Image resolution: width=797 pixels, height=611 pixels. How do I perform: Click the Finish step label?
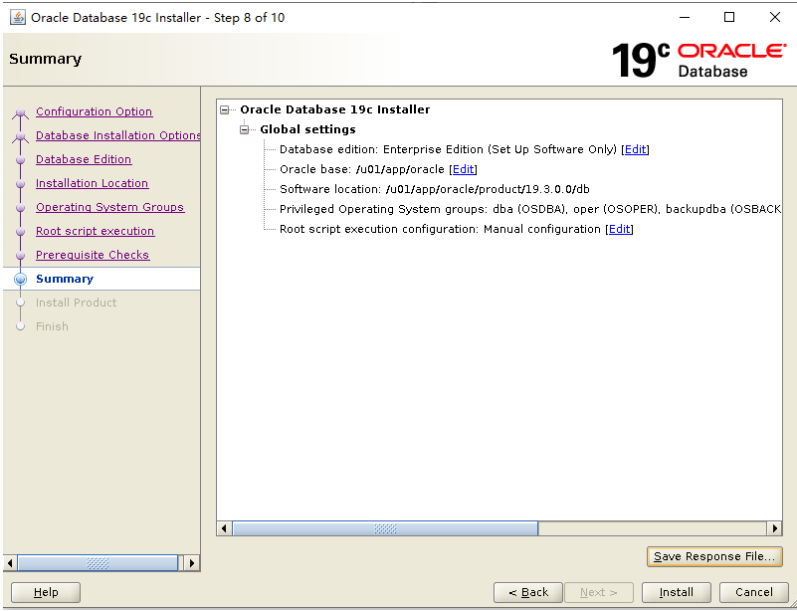coord(52,326)
